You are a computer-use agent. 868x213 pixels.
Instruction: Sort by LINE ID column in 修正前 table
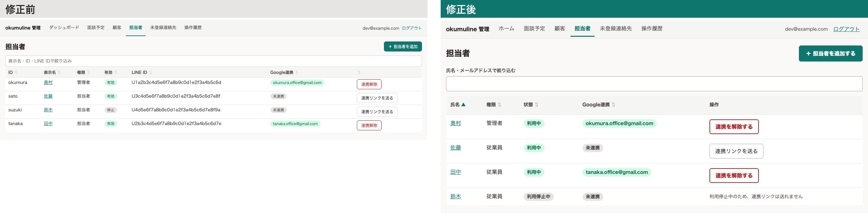tap(142, 73)
